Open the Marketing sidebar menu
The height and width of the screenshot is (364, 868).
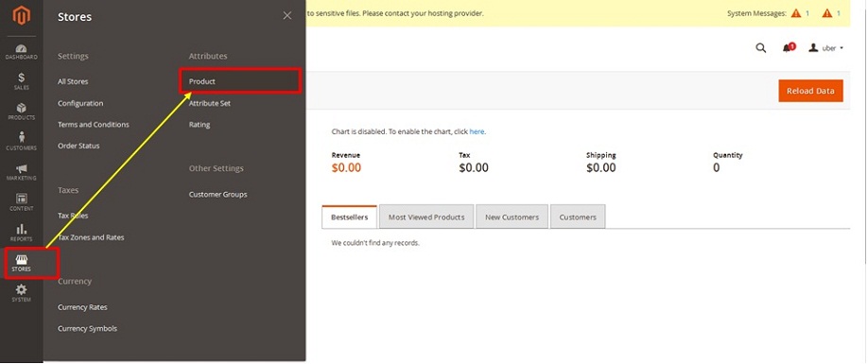(x=22, y=172)
